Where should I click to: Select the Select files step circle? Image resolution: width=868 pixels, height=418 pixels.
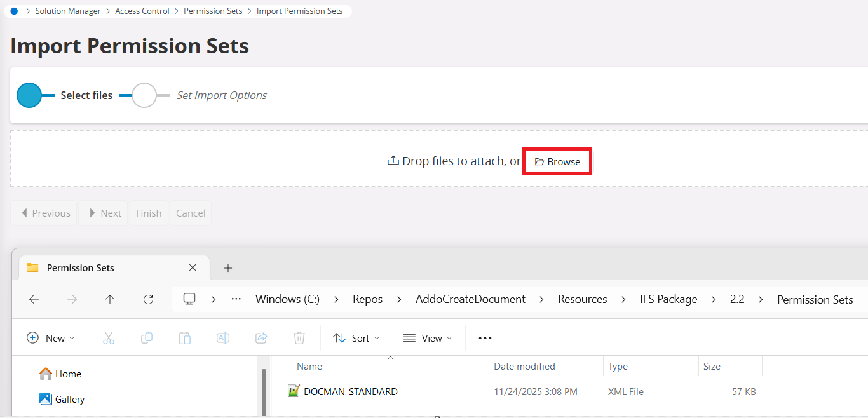click(x=29, y=95)
